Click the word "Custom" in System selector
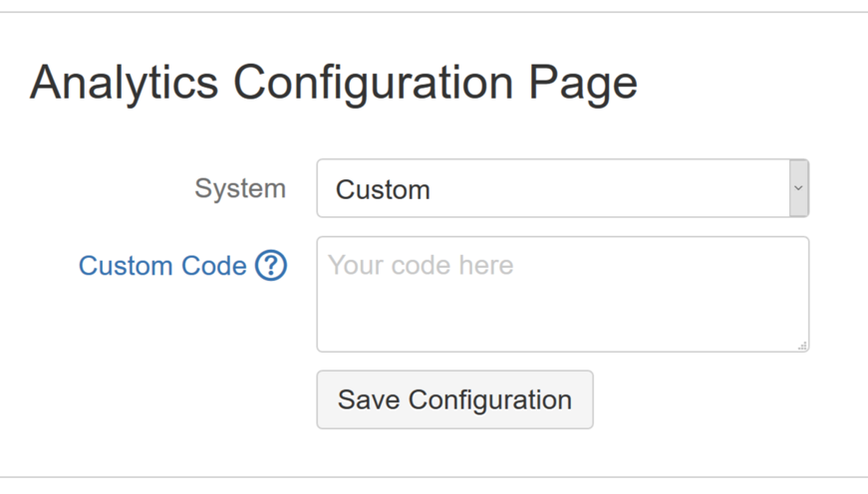 click(383, 189)
